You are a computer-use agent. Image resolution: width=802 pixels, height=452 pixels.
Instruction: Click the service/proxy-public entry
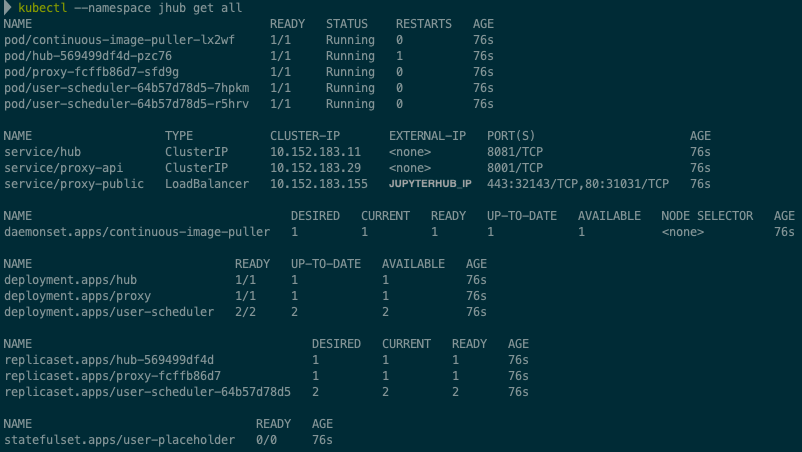pyautogui.click(x=74, y=184)
